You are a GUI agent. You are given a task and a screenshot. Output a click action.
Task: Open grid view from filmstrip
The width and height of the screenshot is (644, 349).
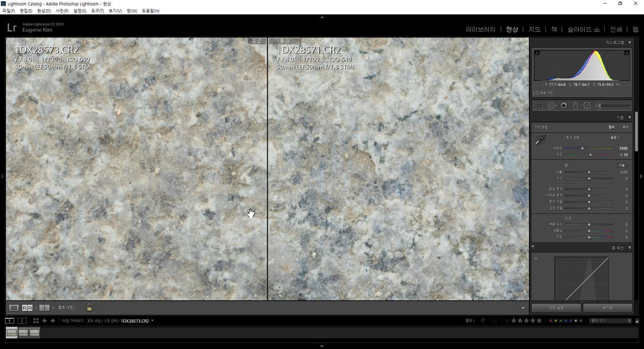point(36,321)
